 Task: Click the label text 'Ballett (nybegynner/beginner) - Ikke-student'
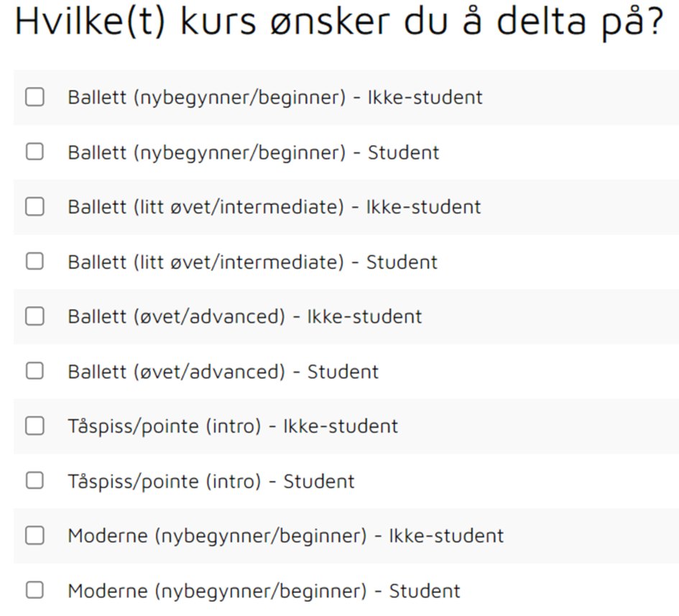[x=275, y=98]
